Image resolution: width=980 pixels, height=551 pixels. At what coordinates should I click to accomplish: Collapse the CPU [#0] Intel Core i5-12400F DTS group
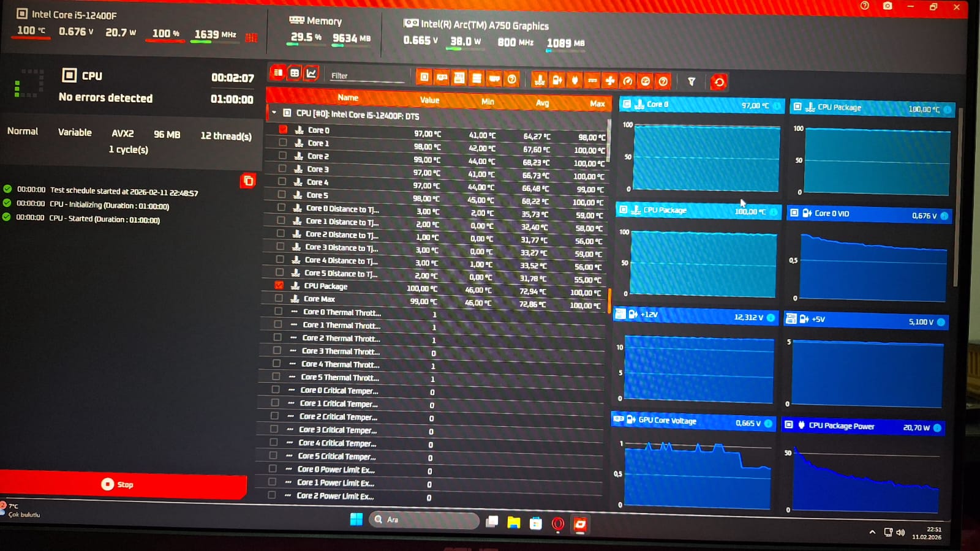click(x=274, y=113)
